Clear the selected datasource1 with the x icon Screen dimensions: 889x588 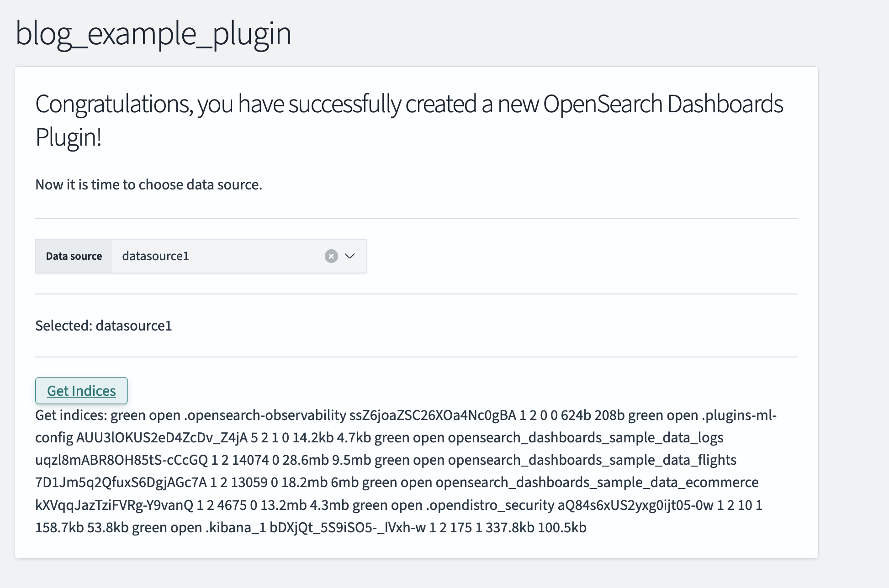(x=331, y=256)
